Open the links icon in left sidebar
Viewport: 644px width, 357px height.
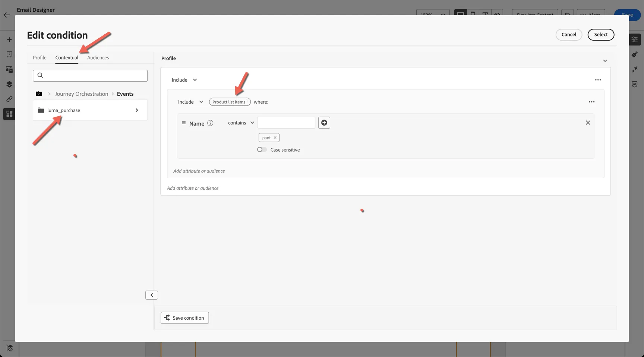click(x=9, y=99)
